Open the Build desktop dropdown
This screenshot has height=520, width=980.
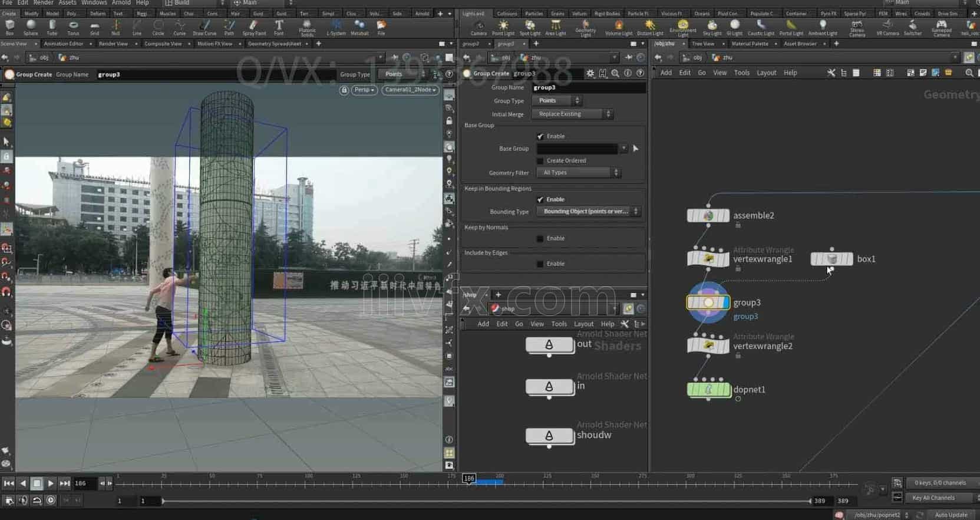[193, 3]
